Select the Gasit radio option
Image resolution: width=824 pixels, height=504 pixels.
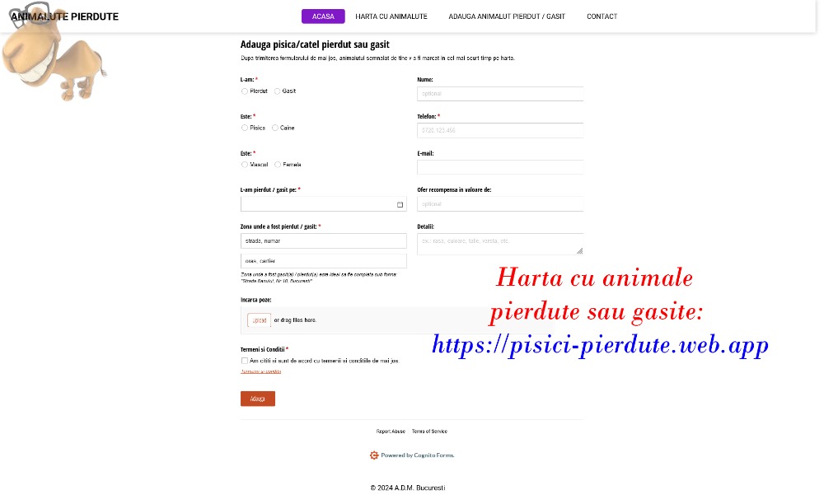(278, 91)
